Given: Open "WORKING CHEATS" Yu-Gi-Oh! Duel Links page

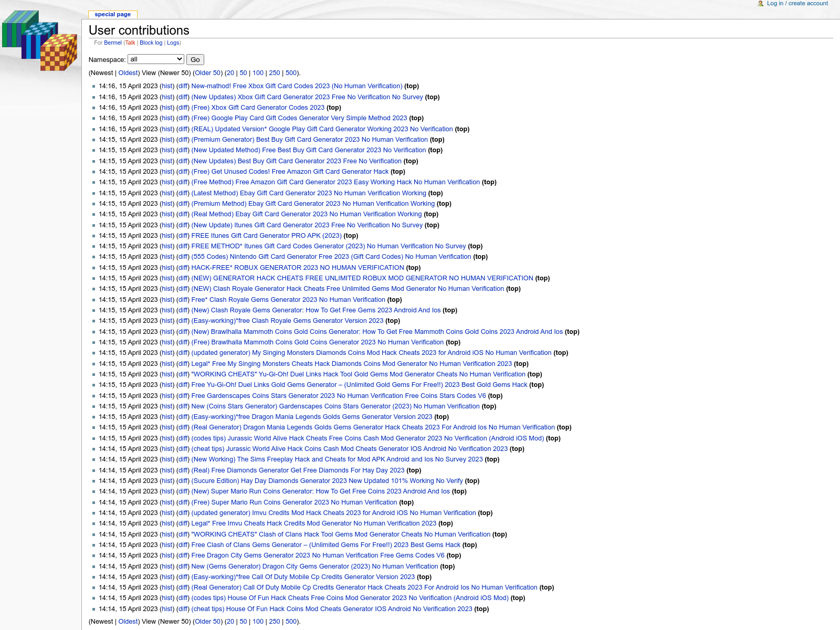Looking at the screenshot, I should 359,374.
